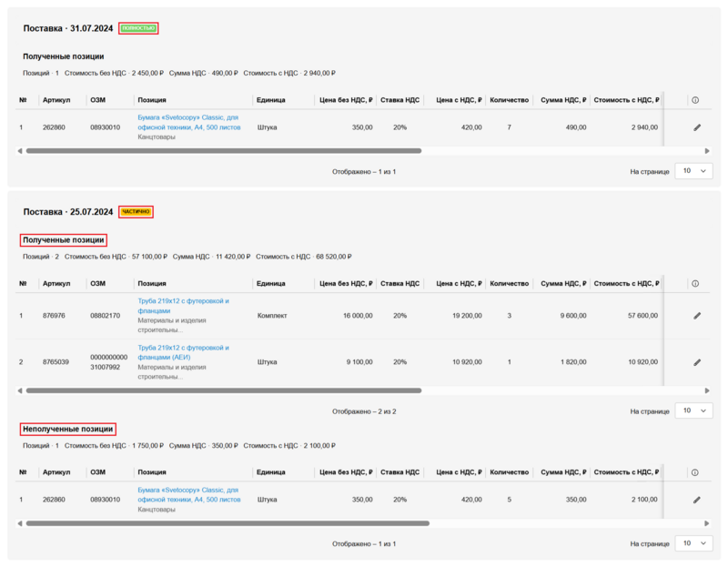
Task: Edit the paper row in the 31.07.2024 delivery
Action: 697,127
